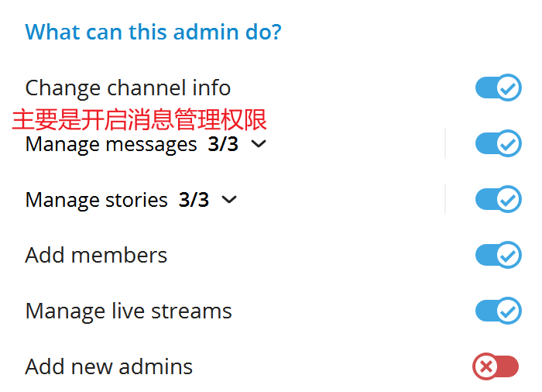Click the Manage stories label text
This screenshot has width=542, height=392.
coord(96,200)
